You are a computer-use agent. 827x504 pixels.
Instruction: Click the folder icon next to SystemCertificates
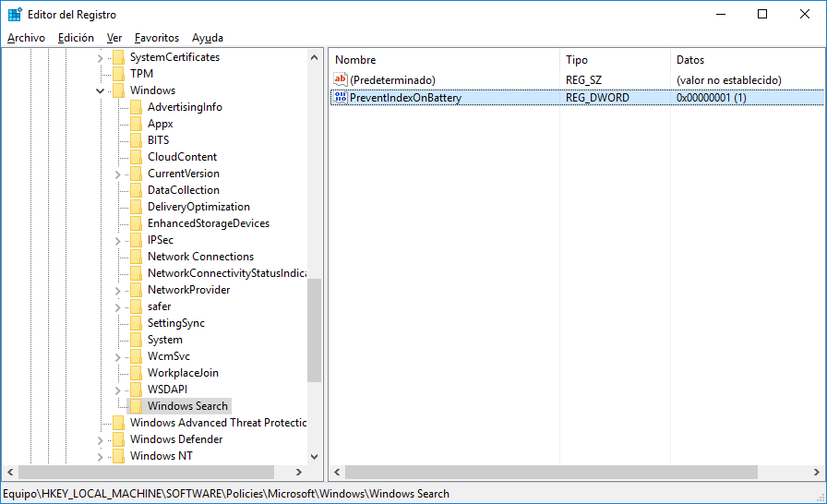(x=119, y=57)
